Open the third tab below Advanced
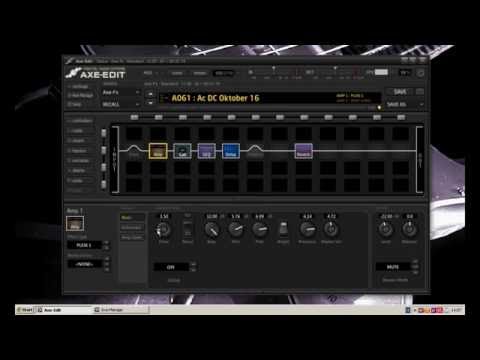Image resolution: width=480 pixels, height=360 pixels. [132, 237]
